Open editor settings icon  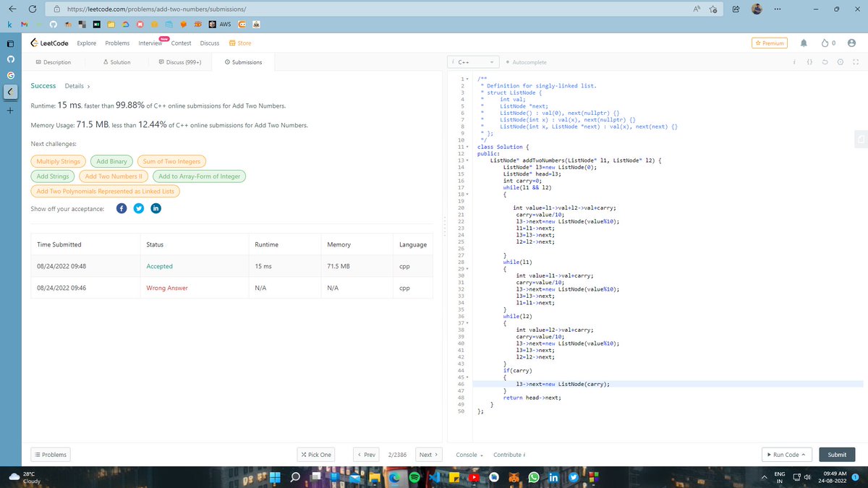point(841,62)
